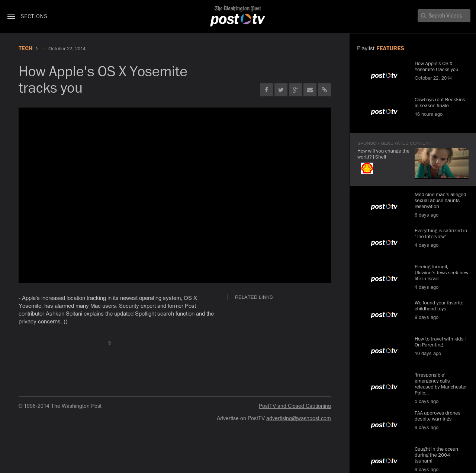The image size is (476, 473).
Task: Click '10 days ago' under travel with kids
Action: [428, 354]
